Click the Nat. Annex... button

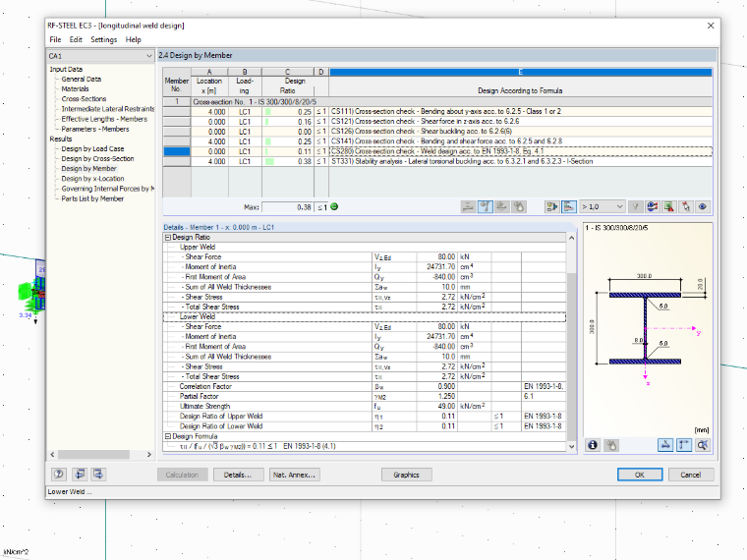tap(294, 475)
